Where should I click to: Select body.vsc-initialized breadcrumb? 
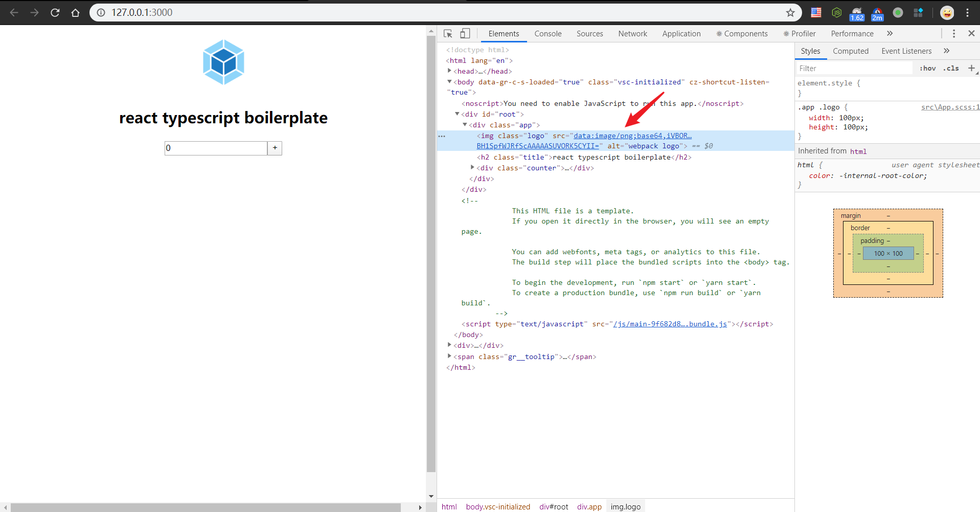(x=498, y=506)
